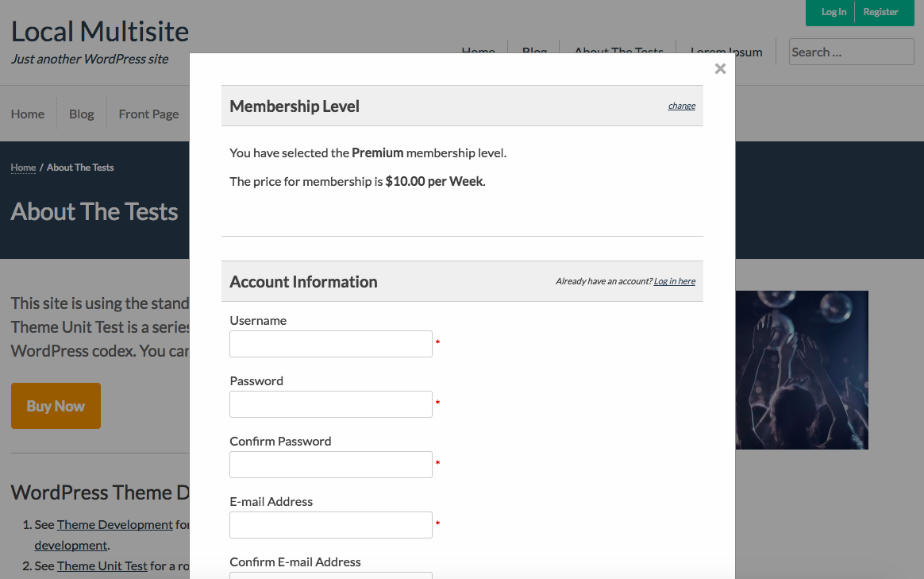The height and width of the screenshot is (579, 924).
Task: Focus the Confirm Password field
Action: [330, 464]
